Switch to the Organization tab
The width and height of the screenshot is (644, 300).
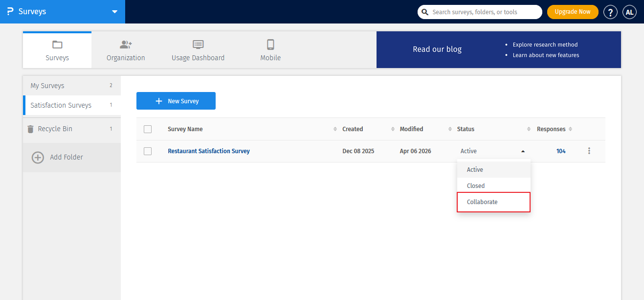pos(126,50)
